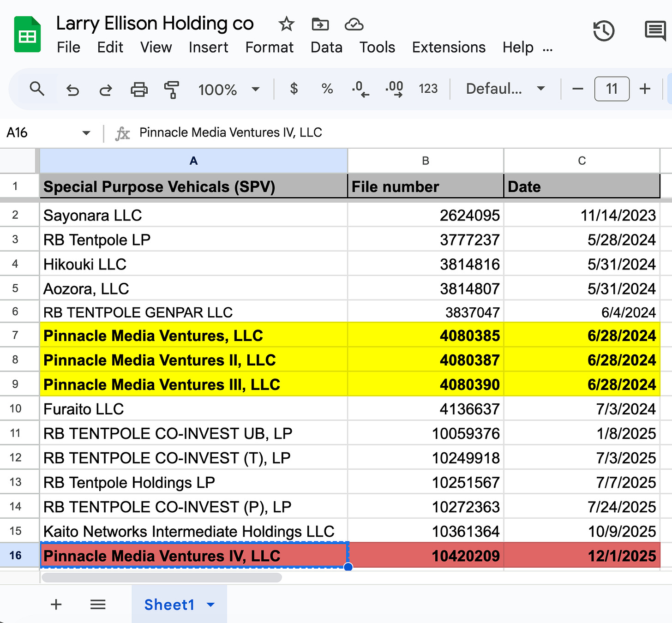Print the spreadsheet with printer icon
The width and height of the screenshot is (672, 623).
[x=139, y=89]
